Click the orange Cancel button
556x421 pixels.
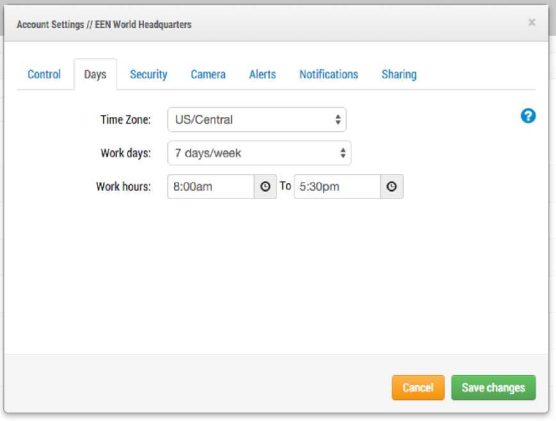coord(418,387)
